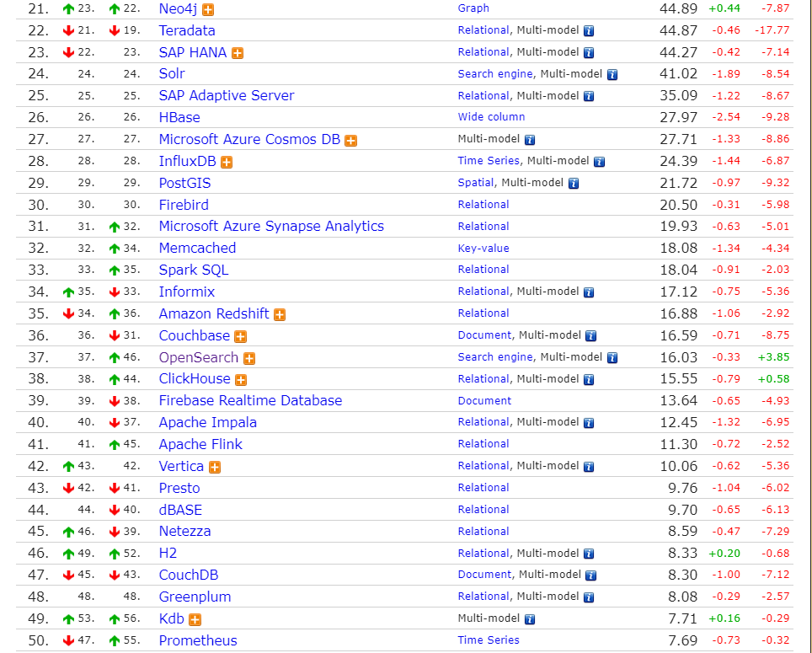Click the -17.77 value in Teradata row

(x=772, y=30)
